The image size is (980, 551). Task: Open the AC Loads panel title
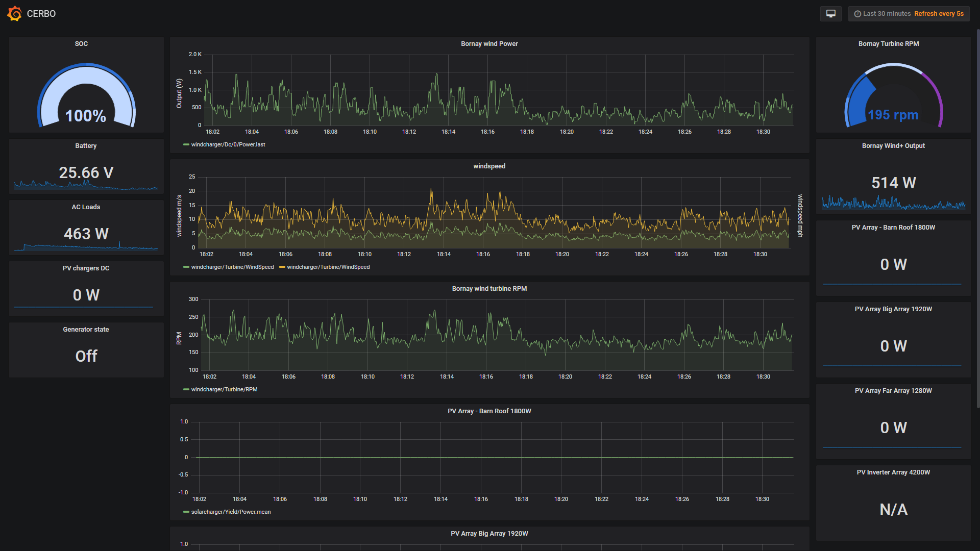click(86, 207)
